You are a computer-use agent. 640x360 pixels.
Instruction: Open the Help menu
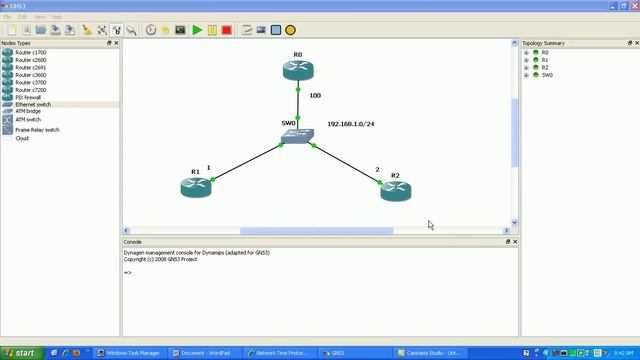(x=57, y=17)
